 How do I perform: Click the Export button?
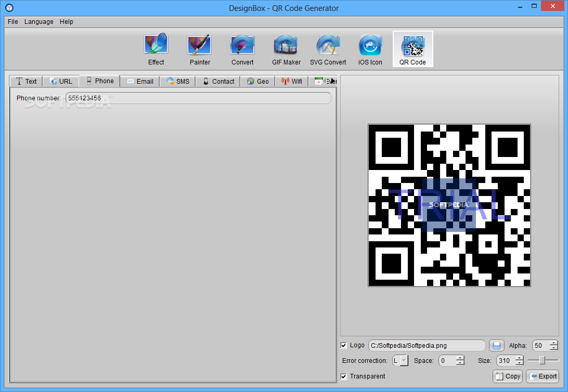[543, 376]
